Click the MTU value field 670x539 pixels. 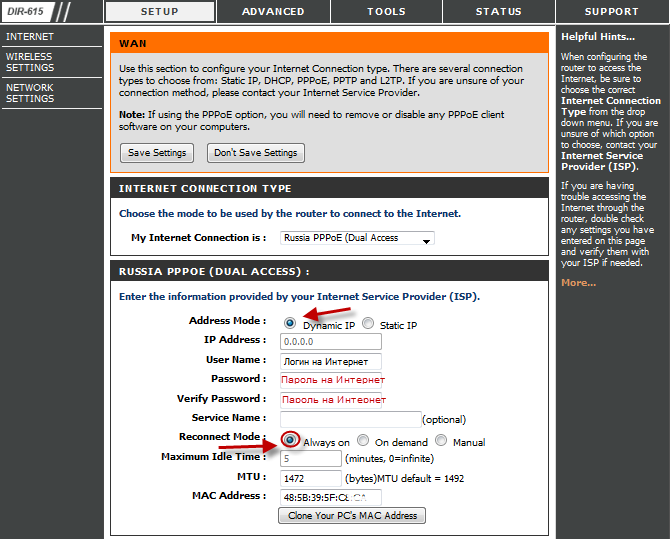(x=311, y=478)
